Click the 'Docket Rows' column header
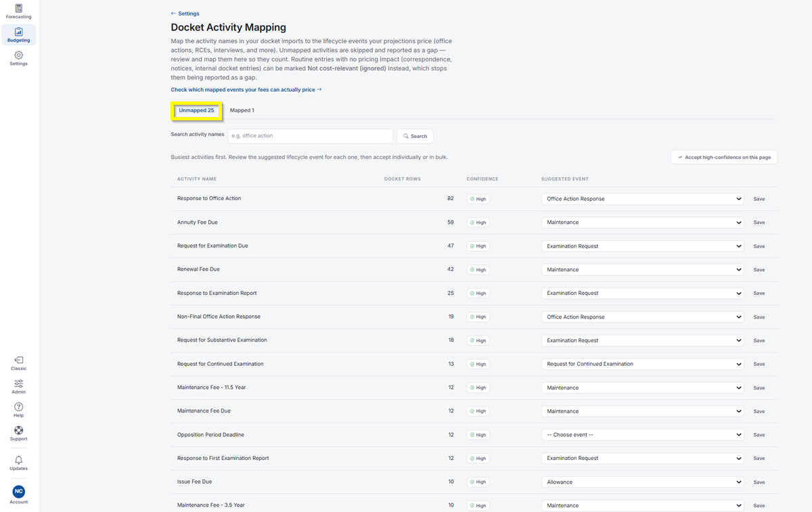Screen dimensions: 812x512 point(402,179)
